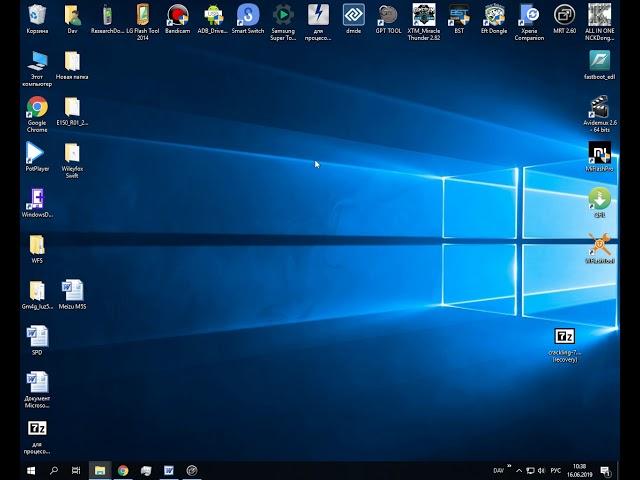
Task: Select the lightning bolt 'для процессо' icon at the top
Action: tap(318, 22)
